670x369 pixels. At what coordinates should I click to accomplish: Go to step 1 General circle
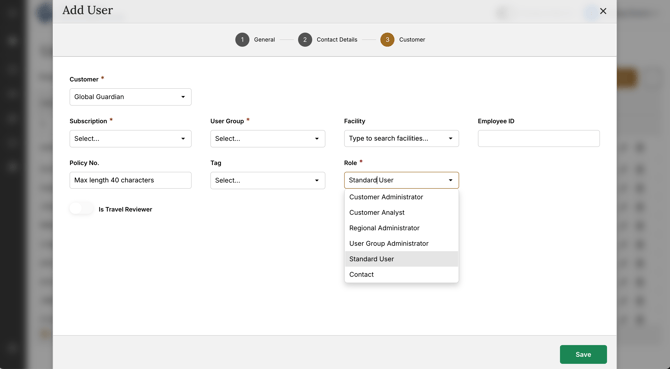point(242,40)
